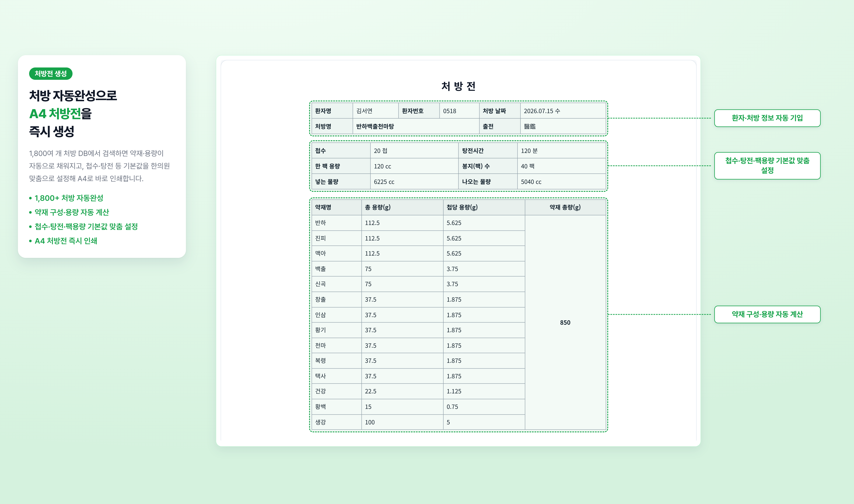This screenshot has height=504, width=854.
Task: Click the '총 용량(g)' column header
Action: [402, 207]
